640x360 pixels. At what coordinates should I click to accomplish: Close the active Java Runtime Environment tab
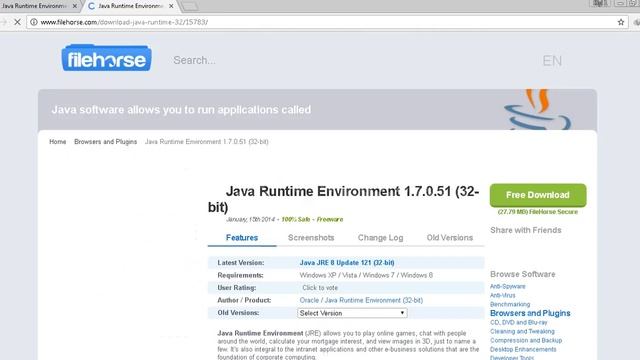click(x=171, y=6)
